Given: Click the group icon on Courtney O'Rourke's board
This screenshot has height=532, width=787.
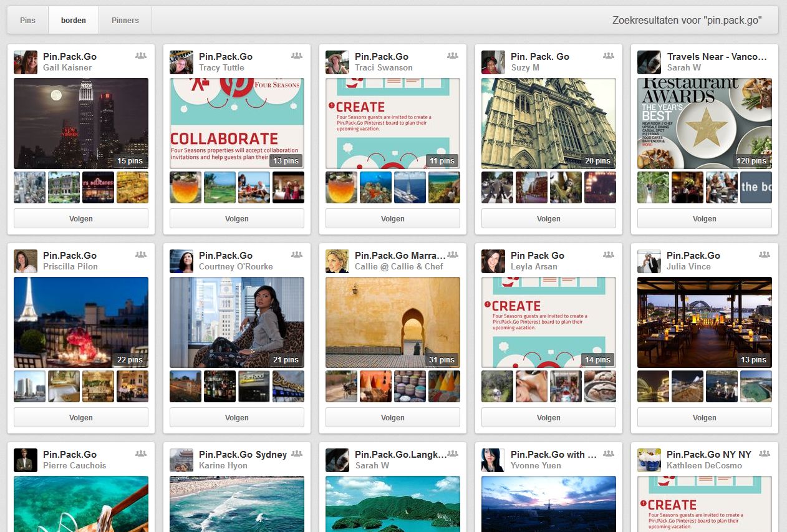Looking at the screenshot, I should click(x=297, y=255).
